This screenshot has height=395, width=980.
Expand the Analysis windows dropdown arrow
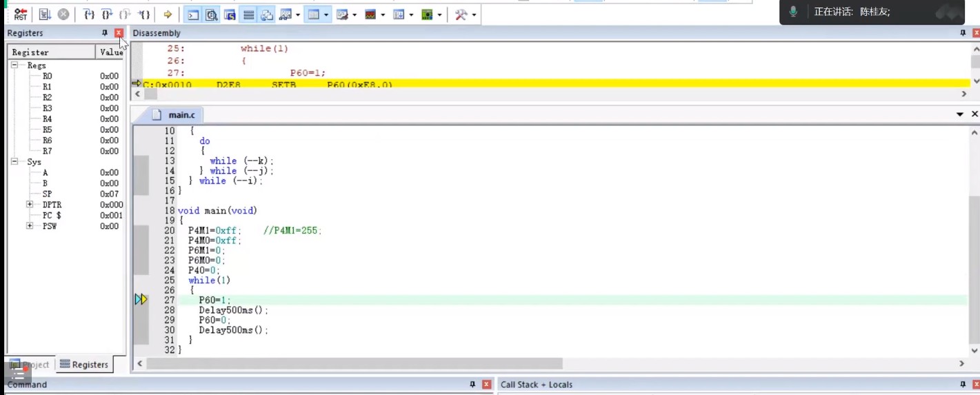coord(383,14)
